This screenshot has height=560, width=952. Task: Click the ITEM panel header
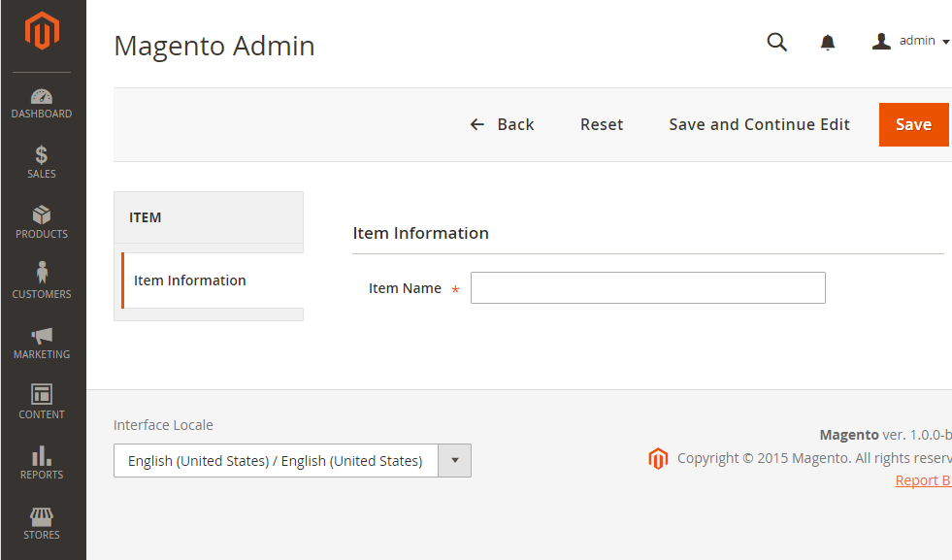point(209,217)
